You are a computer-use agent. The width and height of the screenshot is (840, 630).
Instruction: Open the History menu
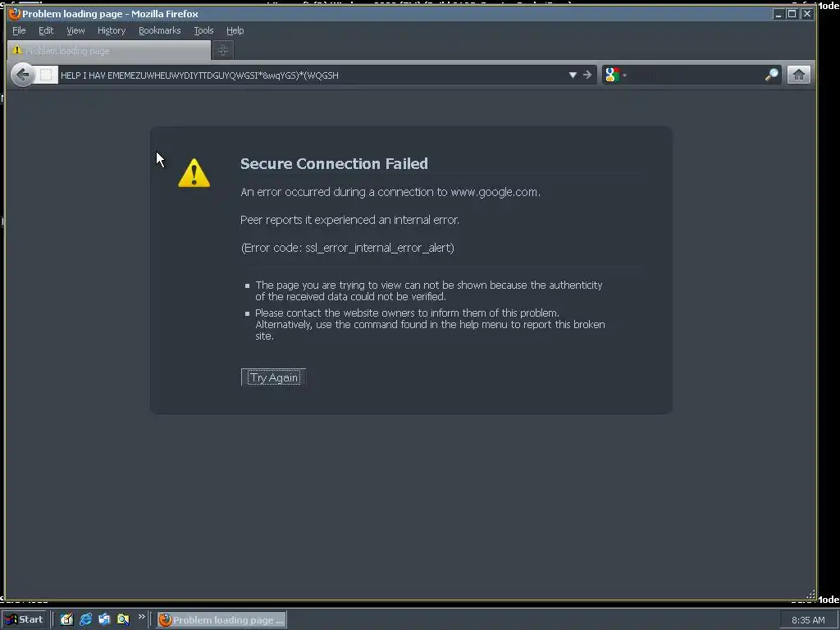coord(112,30)
